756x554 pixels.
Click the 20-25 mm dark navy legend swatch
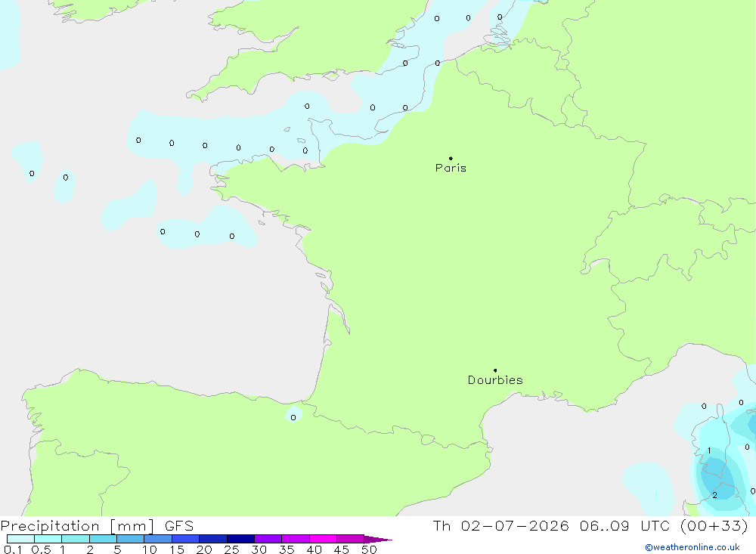tap(212, 539)
